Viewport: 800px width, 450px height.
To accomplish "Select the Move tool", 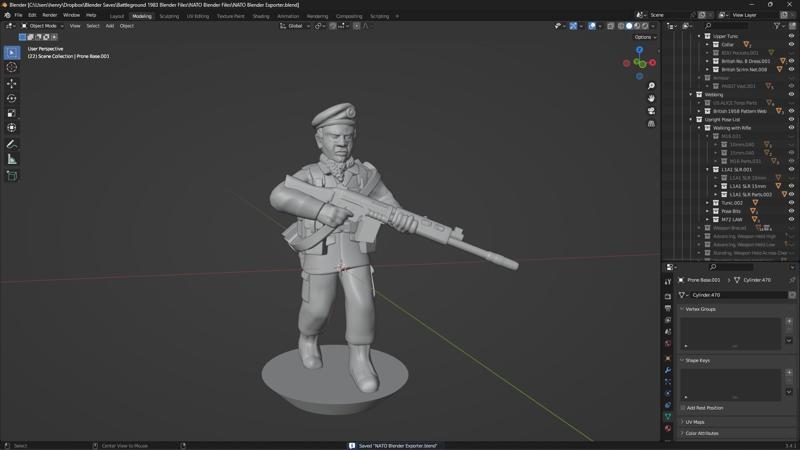I will point(12,83).
